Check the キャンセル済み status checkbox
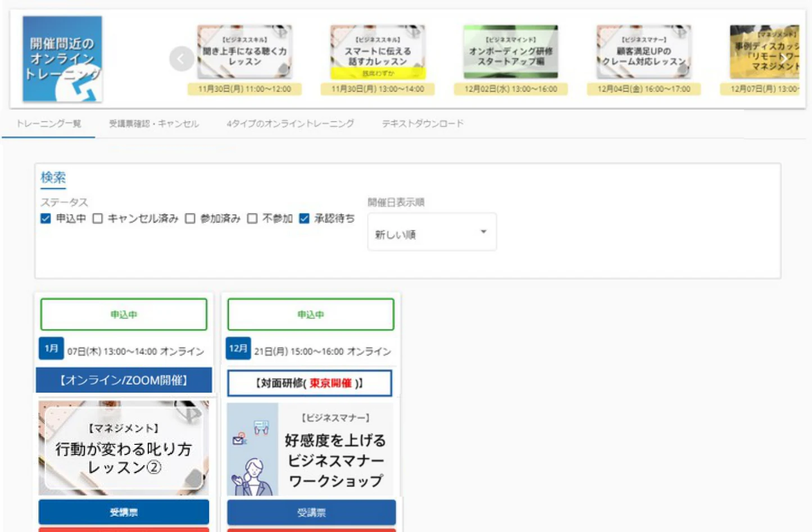 [97, 219]
